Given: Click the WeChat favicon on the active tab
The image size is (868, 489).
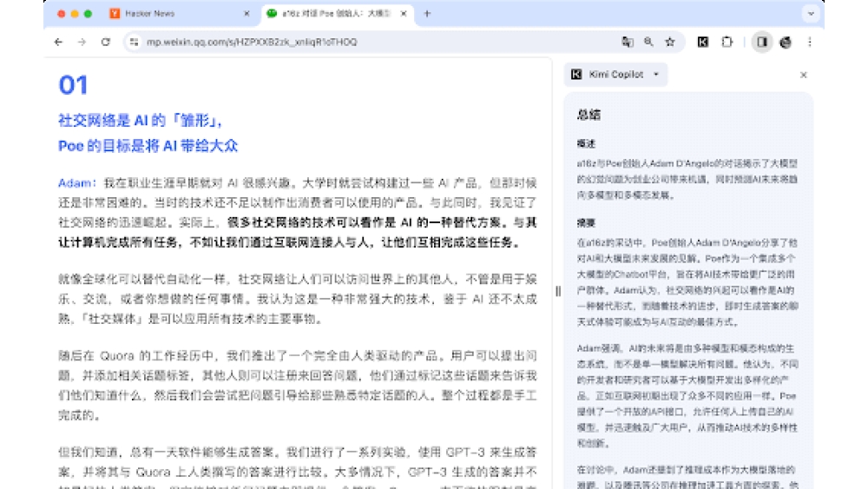Looking at the screenshot, I should point(272,13).
